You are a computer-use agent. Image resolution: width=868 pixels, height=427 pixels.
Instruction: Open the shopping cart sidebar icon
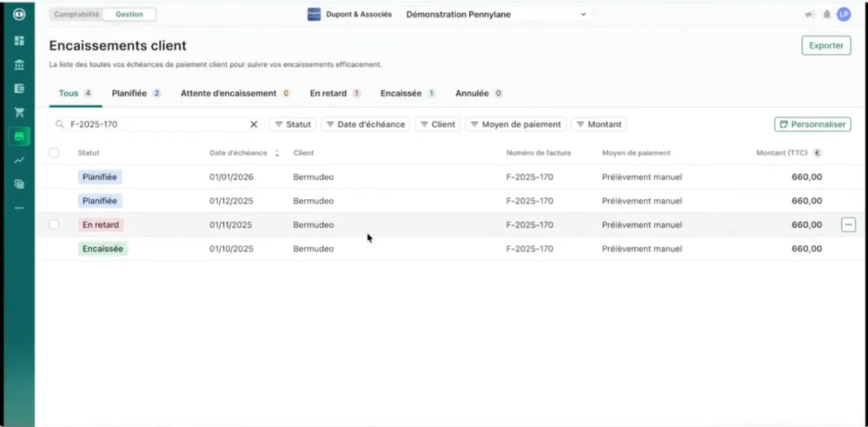pyautogui.click(x=19, y=112)
